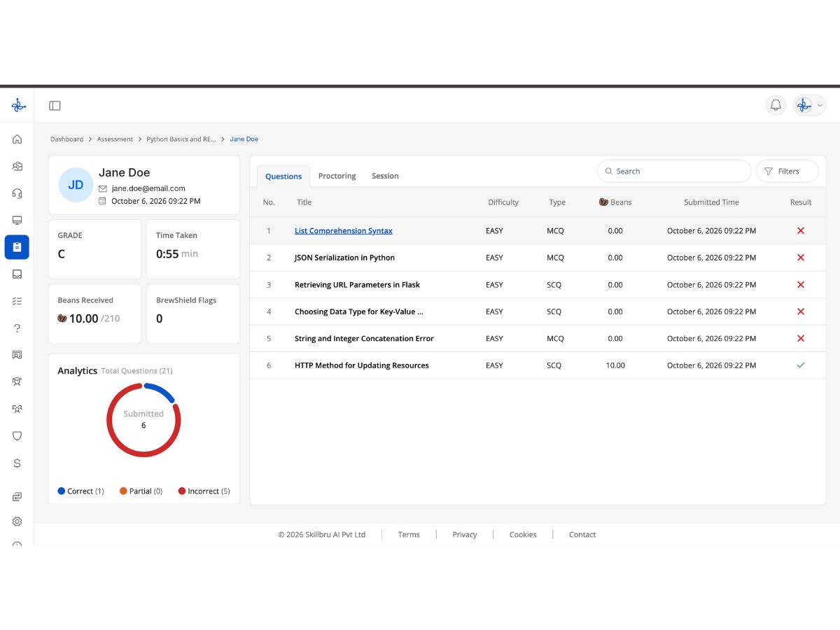Open the settings gear in sidebar
840x630 pixels.
17,521
